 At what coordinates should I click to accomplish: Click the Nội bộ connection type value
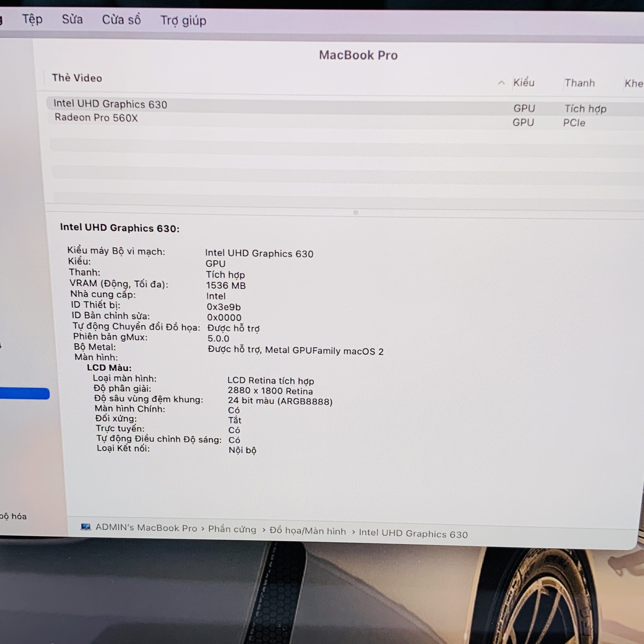[242, 450]
